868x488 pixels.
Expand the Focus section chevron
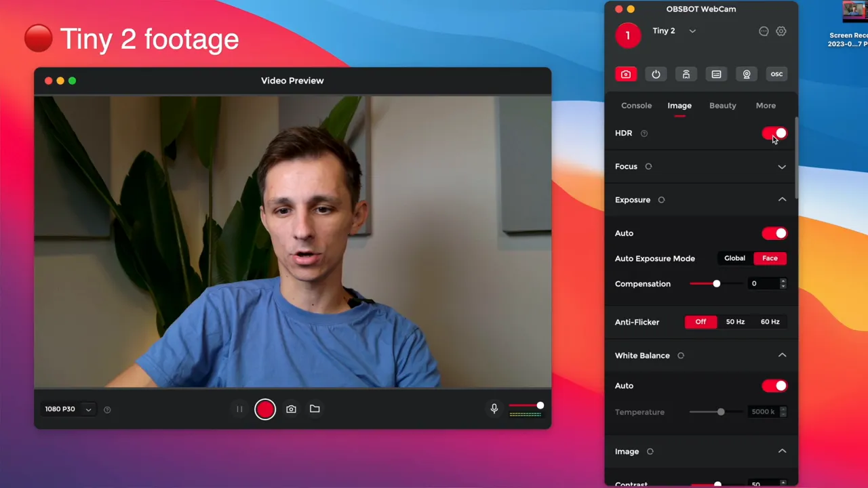pyautogui.click(x=782, y=167)
